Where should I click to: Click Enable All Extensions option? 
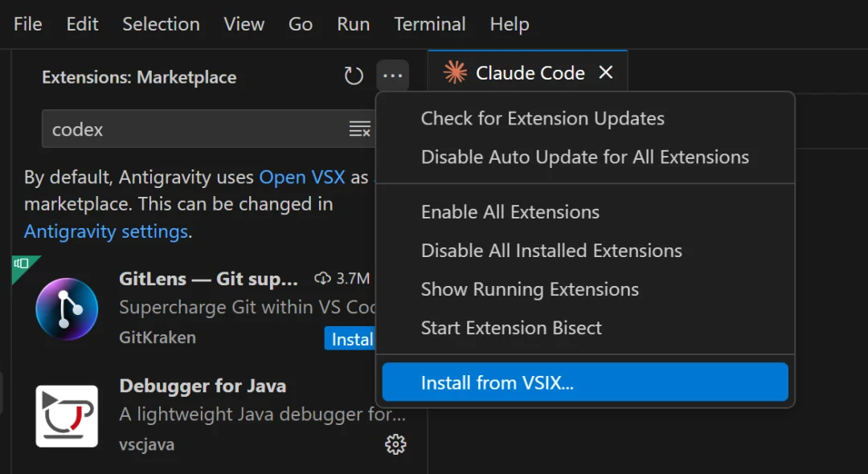point(510,212)
